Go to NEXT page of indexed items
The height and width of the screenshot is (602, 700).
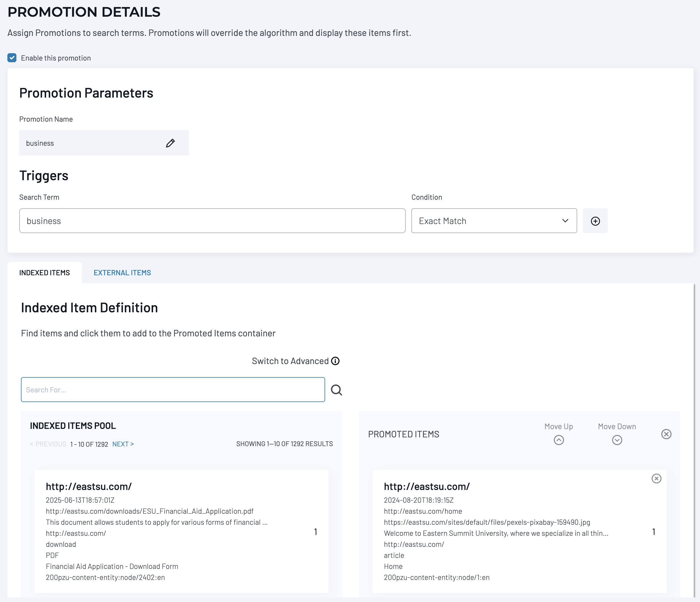(123, 444)
